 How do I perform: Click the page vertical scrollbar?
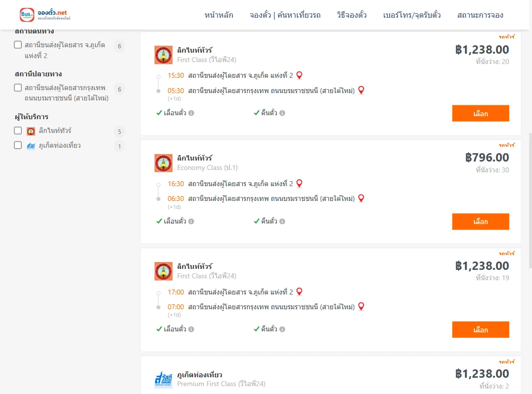(531, 200)
